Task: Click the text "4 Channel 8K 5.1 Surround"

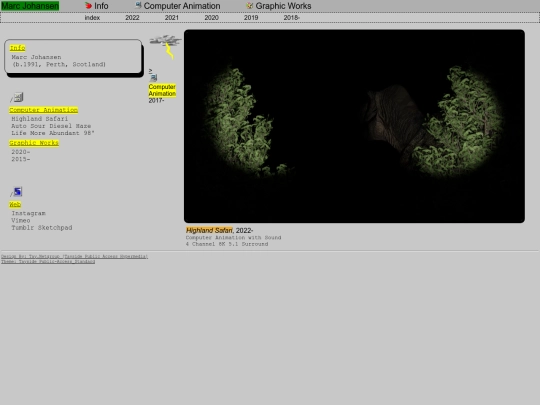Action: tap(227, 244)
